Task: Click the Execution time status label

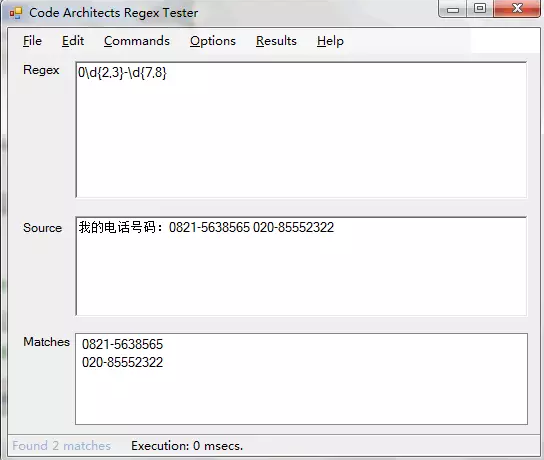Action: point(187,445)
